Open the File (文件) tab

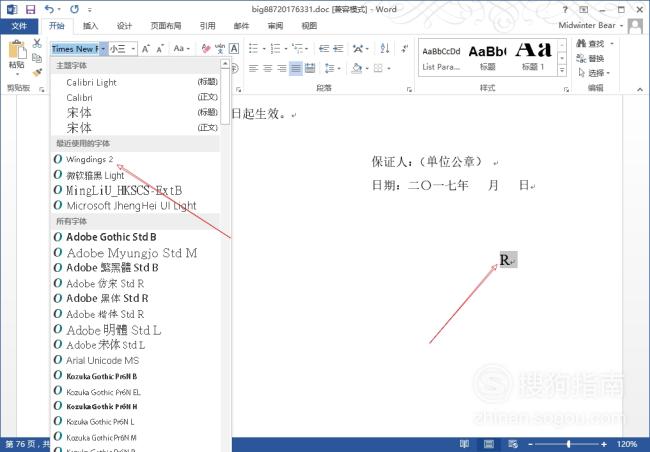(19, 26)
